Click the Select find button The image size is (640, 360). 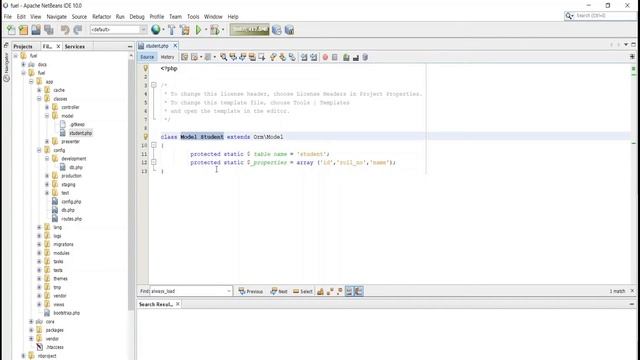(302, 291)
